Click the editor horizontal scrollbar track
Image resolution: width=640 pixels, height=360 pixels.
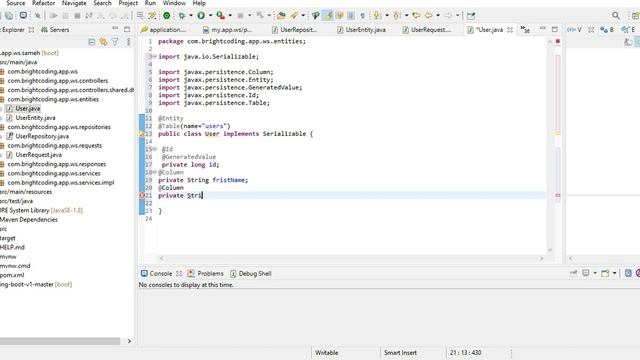[x=351, y=258]
